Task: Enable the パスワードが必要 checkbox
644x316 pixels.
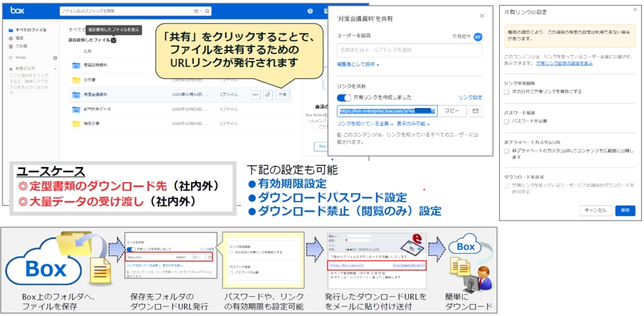Action: coord(506,121)
